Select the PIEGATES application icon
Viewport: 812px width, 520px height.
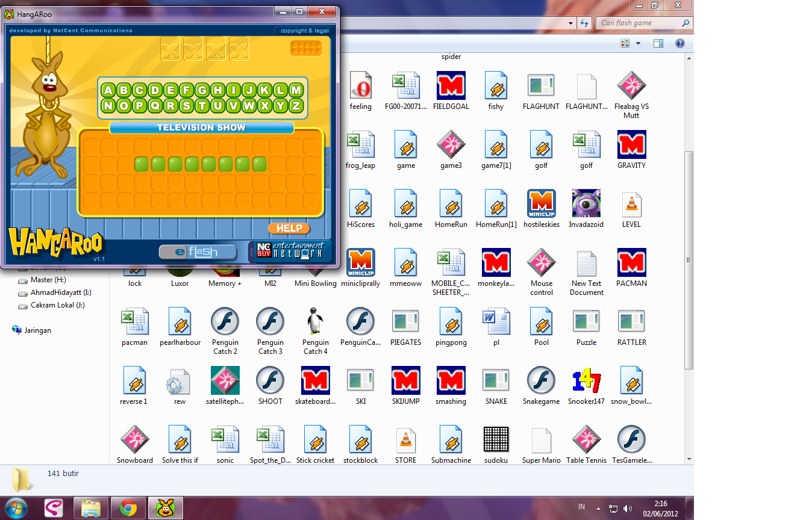406,327
